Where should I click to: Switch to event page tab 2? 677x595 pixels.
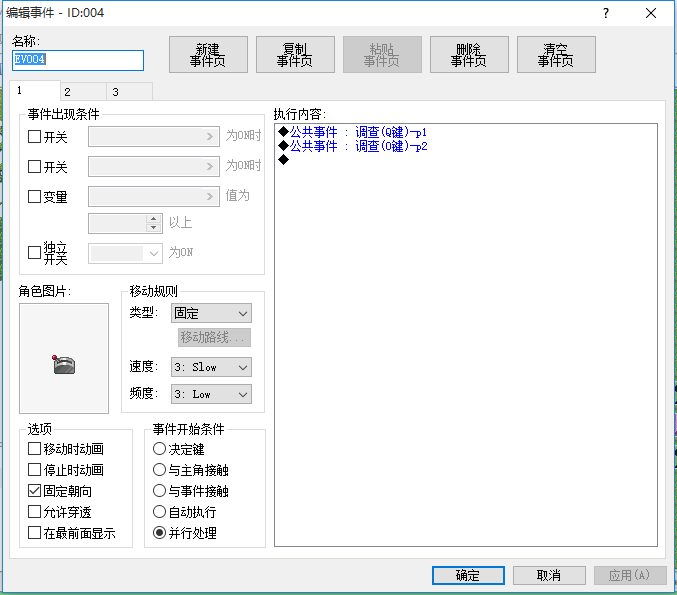[83, 92]
